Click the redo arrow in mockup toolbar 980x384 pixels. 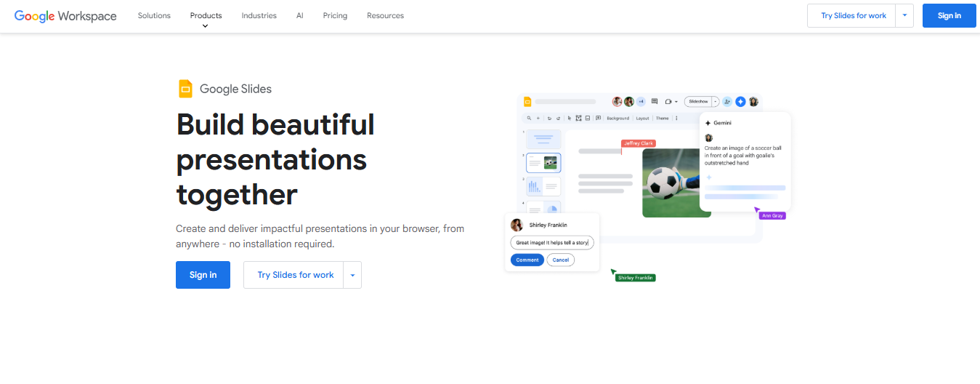click(x=558, y=119)
